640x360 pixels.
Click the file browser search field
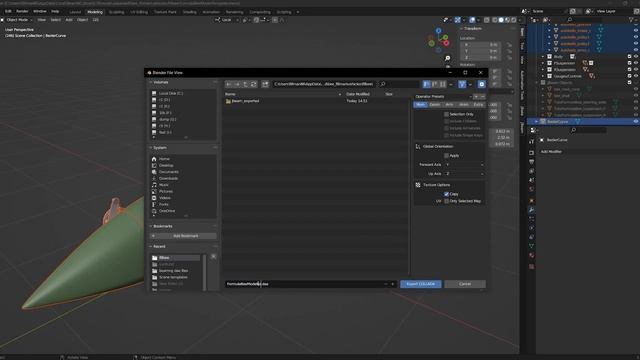point(399,84)
